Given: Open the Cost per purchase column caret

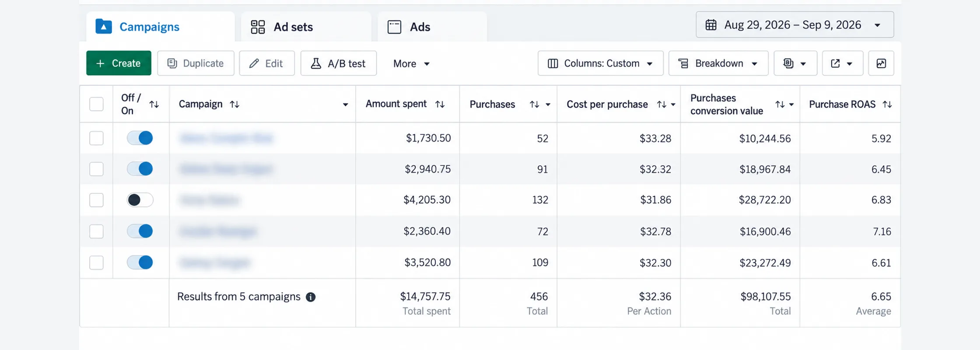Looking at the screenshot, I should click(x=673, y=105).
